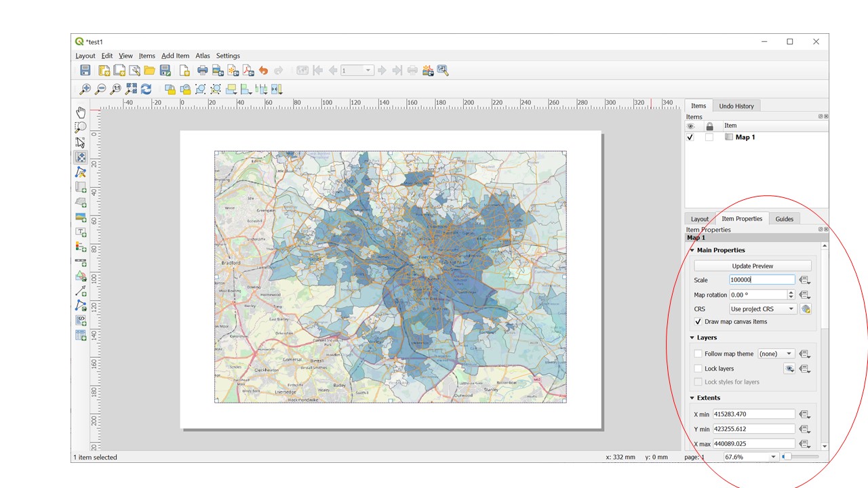The height and width of the screenshot is (488, 868).
Task: Select the Move Item Content tool
Action: click(81, 157)
